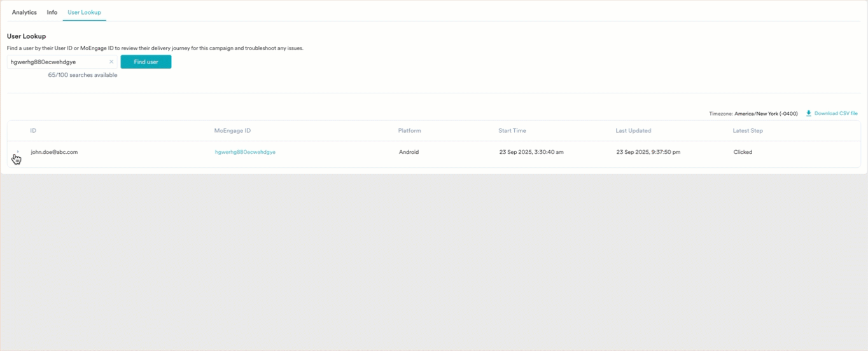Viewport: 868px width, 351px height.
Task: Click the MoEngage ID column header
Action: tap(232, 131)
